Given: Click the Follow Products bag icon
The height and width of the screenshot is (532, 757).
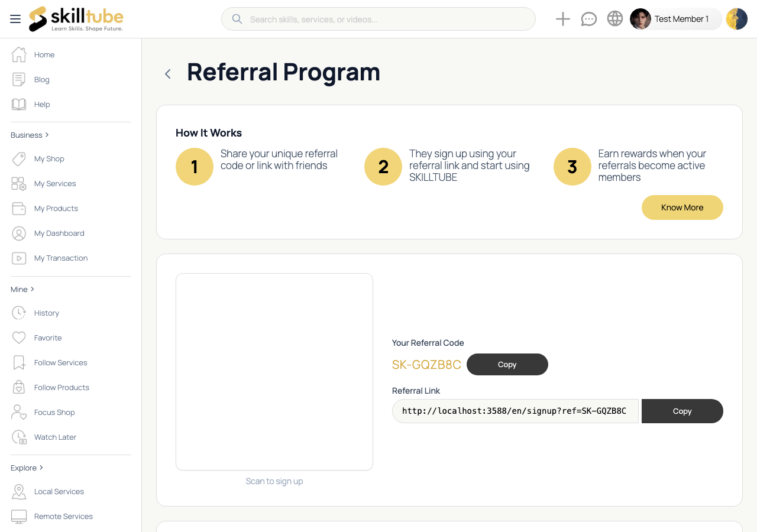Looking at the screenshot, I should [x=19, y=387].
